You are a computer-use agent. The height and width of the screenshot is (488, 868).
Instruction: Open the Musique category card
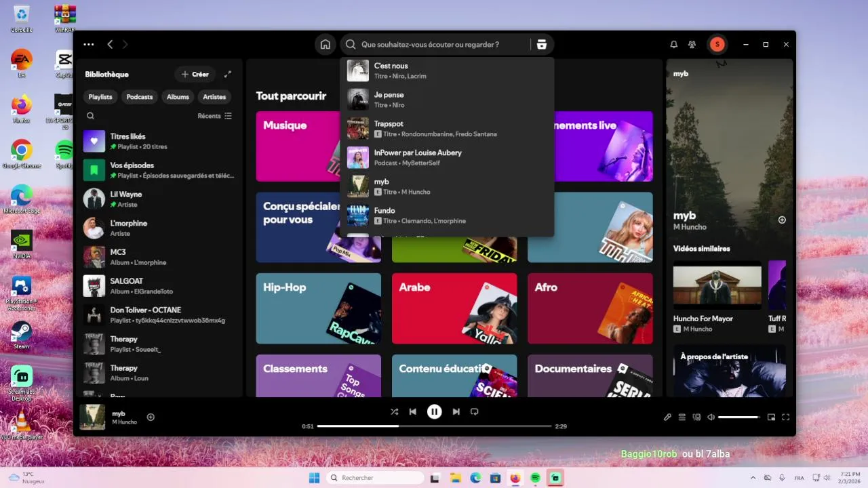point(298,146)
